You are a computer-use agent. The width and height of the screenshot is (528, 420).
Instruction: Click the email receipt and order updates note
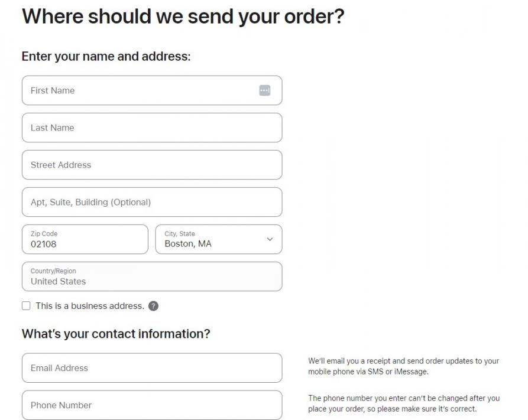[404, 366]
